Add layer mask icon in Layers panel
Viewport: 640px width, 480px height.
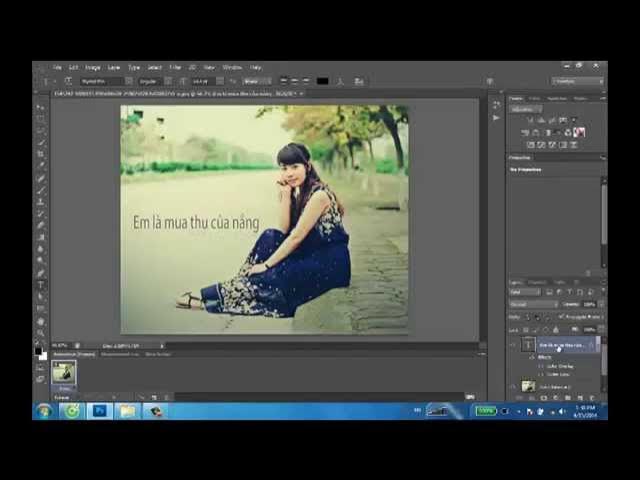(x=543, y=397)
